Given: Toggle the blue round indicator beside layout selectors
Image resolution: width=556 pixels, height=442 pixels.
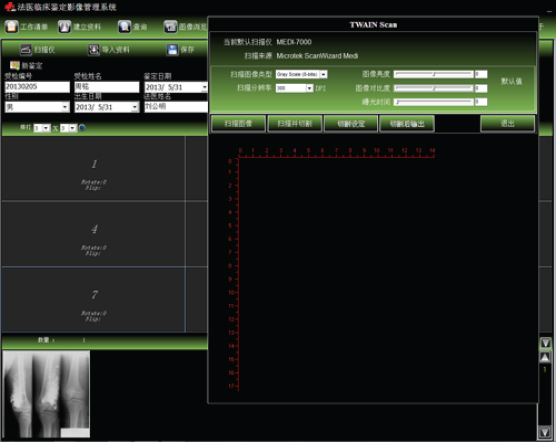Looking at the screenshot, I should [82, 128].
